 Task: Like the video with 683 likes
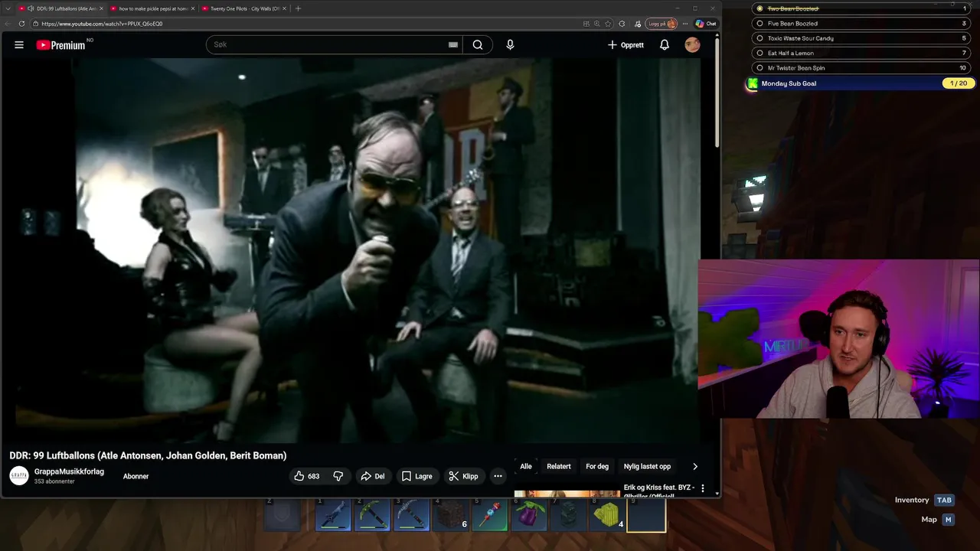pyautogui.click(x=306, y=476)
